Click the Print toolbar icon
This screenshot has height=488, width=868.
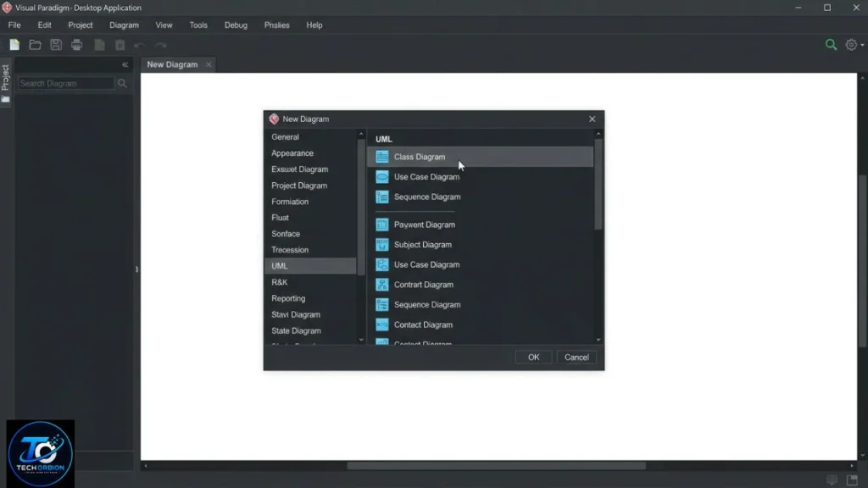click(x=77, y=45)
